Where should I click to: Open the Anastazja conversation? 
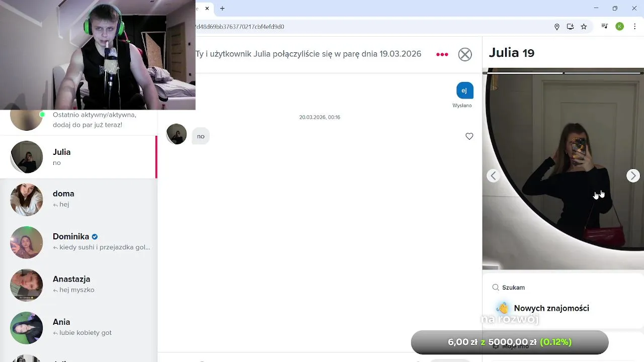78,285
